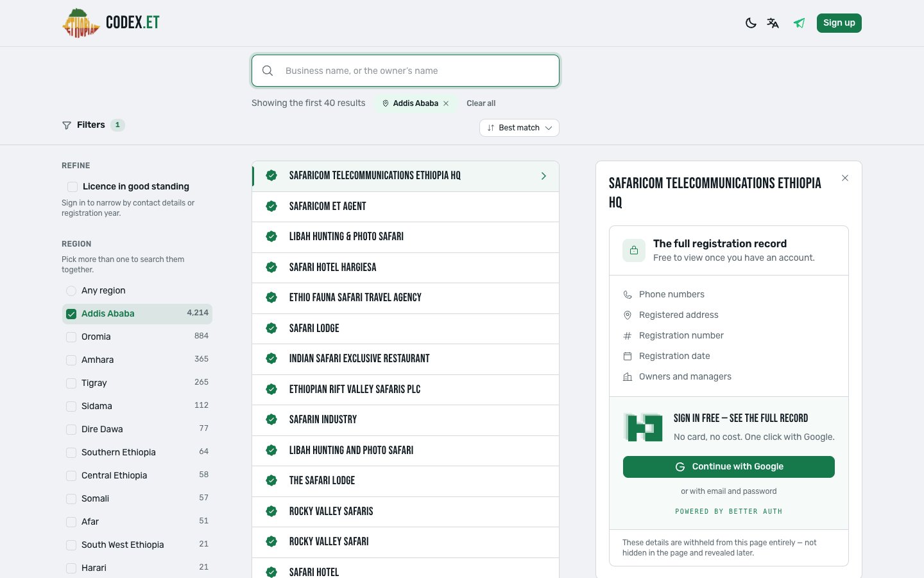The image size is (924, 578).
Task: Click verified badge beside Safaricom ET Agent
Action: pyautogui.click(x=271, y=206)
